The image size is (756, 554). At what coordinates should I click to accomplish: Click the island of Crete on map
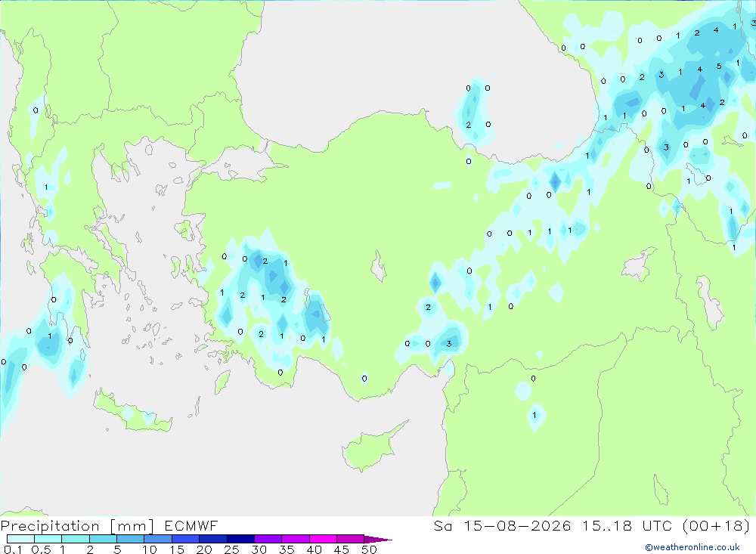pos(132,413)
